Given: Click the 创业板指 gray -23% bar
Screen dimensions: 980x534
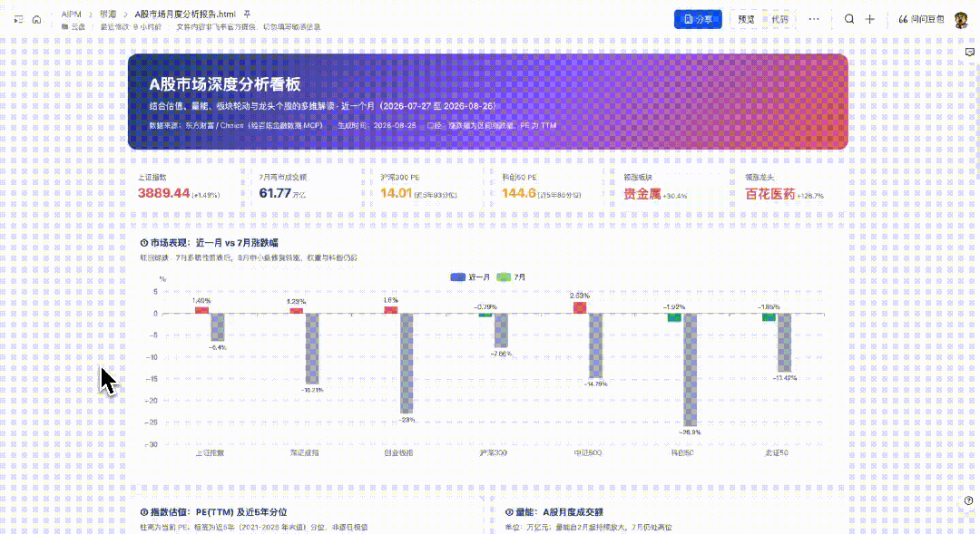Looking at the screenshot, I should coord(407,364).
